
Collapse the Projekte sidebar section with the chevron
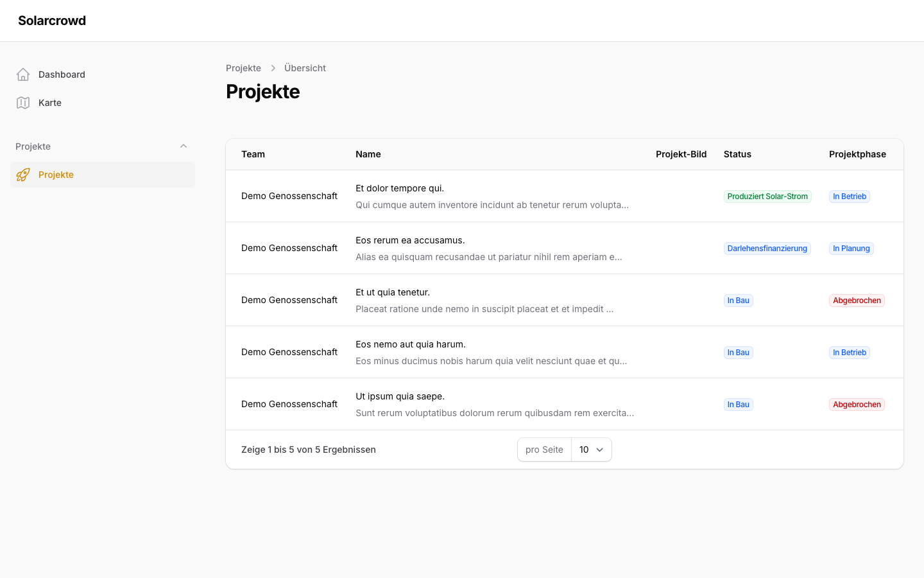(x=184, y=146)
